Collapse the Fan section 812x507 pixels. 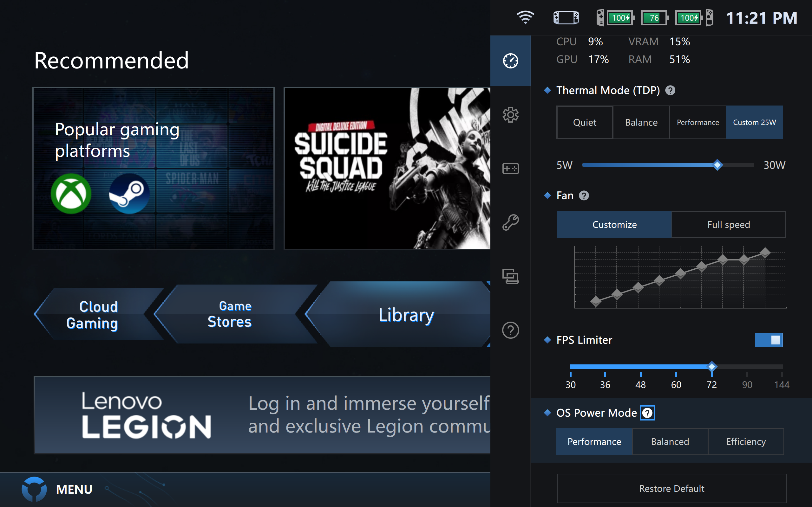click(x=547, y=196)
